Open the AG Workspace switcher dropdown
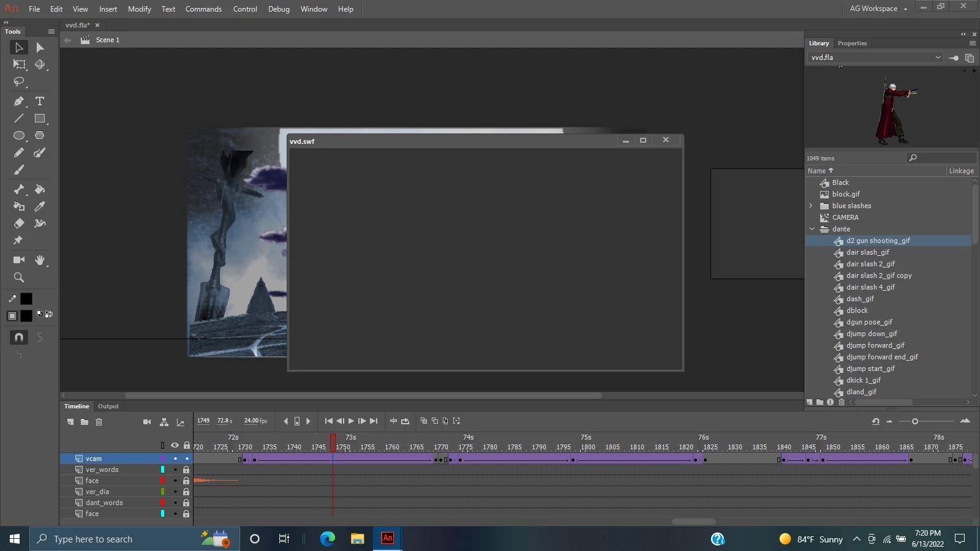This screenshot has width=980, height=551. (878, 9)
